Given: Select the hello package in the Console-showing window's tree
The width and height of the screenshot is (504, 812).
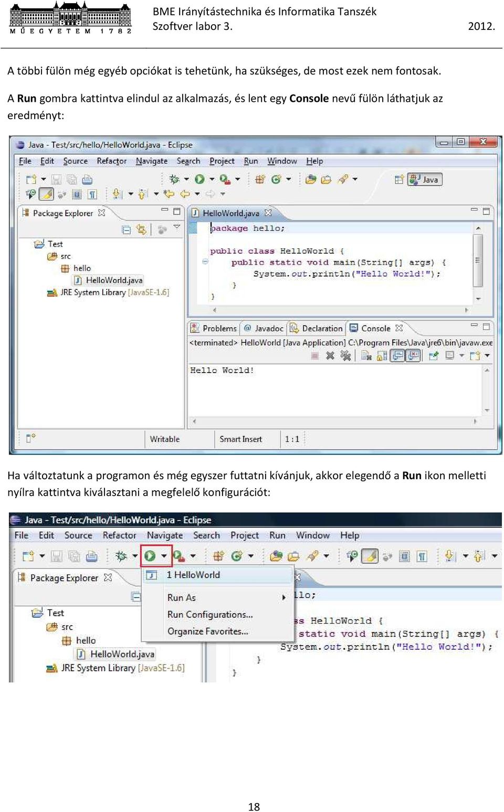Looking at the screenshot, I should point(76,268).
